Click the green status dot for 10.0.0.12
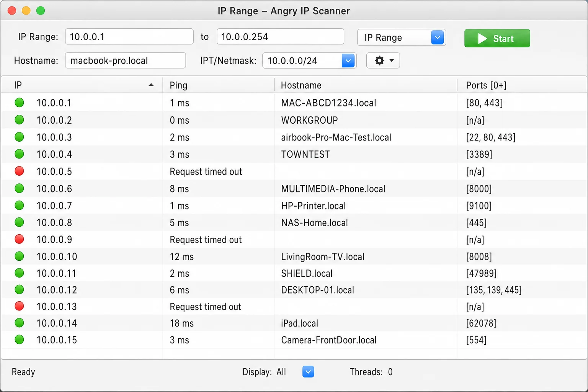This screenshot has width=588, height=392. point(19,290)
